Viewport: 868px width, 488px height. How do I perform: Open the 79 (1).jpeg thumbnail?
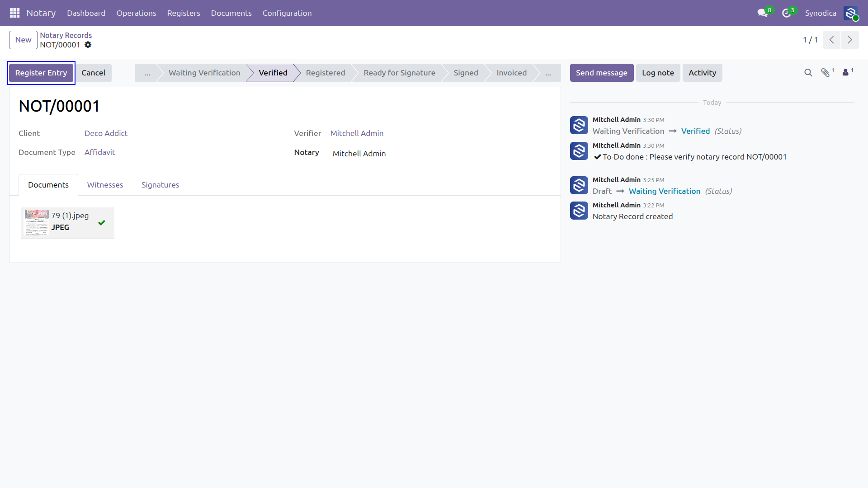tap(37, 223)
